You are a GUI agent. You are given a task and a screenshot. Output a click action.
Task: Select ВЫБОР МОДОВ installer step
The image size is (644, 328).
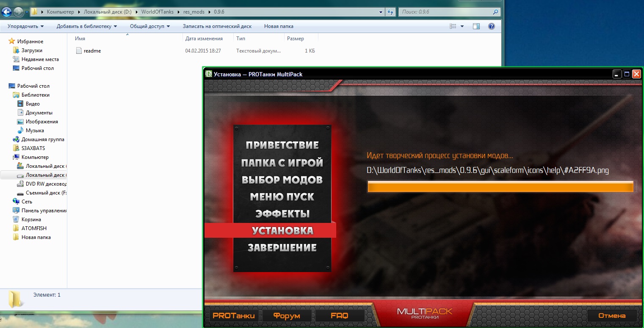pos(282,180)
